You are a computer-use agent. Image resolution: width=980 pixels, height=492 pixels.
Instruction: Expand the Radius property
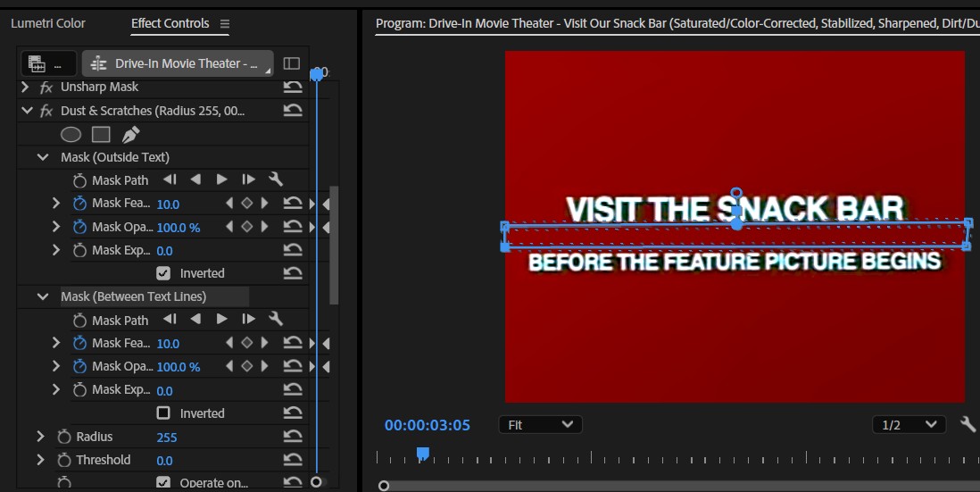pos(41,437)
